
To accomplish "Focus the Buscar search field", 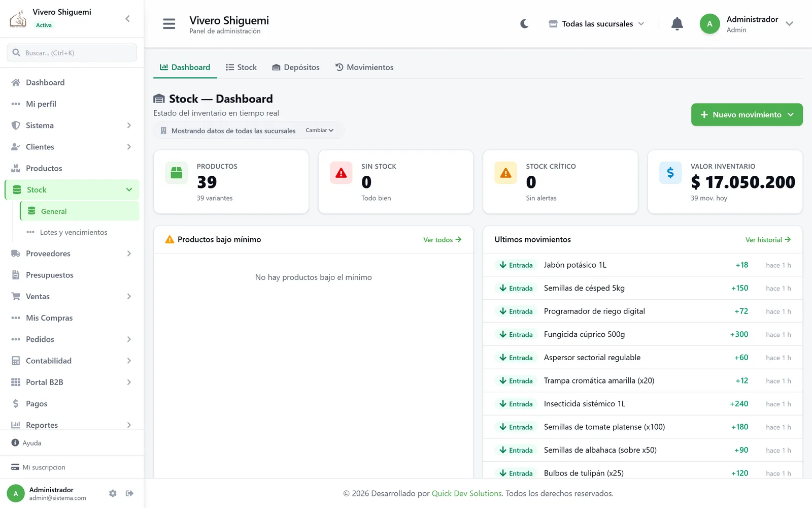I will (x=72, y=53).
